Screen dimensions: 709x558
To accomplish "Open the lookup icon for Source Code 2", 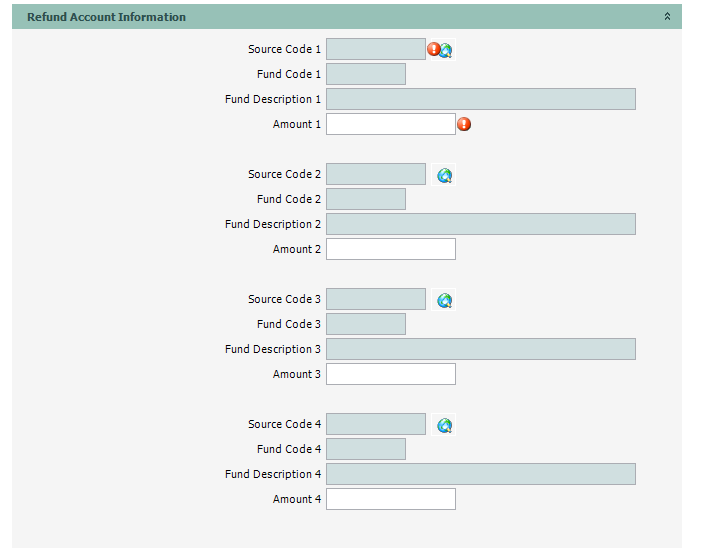I will [x=445, y=175].
